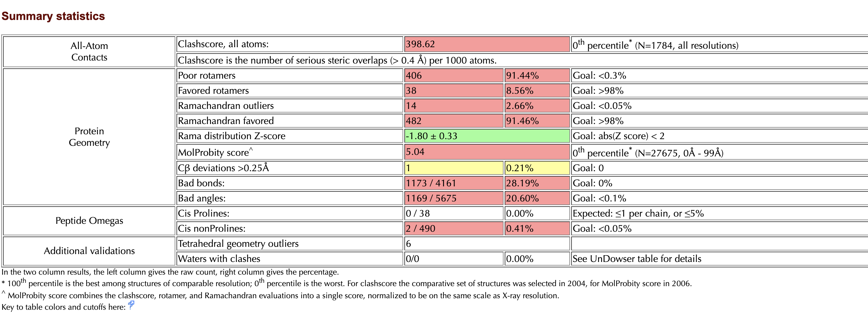Click the Additional validations category cell
868x320 pixels.
tap(89, 251)
